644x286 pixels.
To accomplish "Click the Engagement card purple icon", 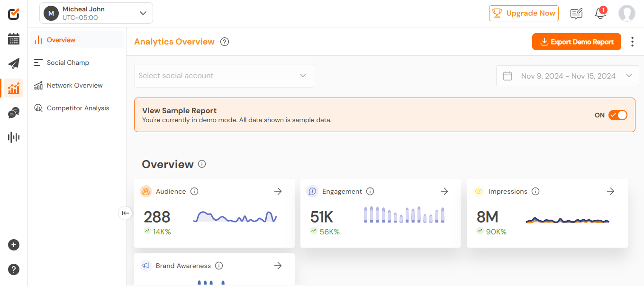I will 312,191.
